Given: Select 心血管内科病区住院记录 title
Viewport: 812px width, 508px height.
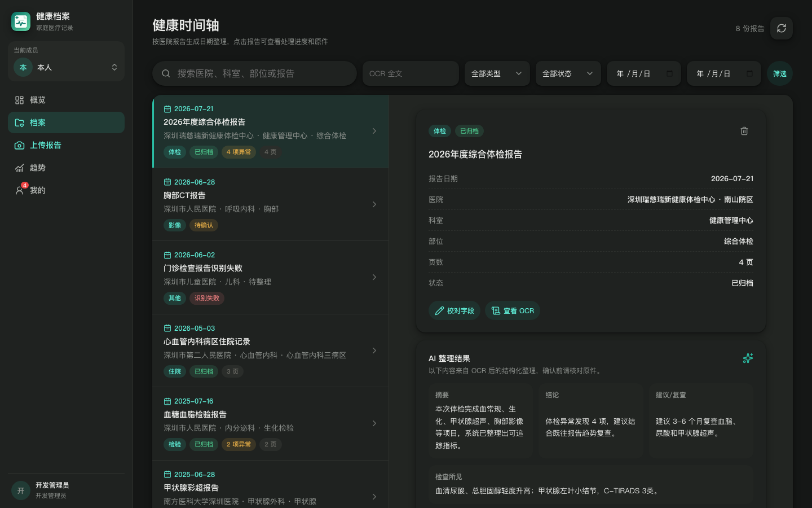Looking at the screenshot, I should tap(207, 341).
